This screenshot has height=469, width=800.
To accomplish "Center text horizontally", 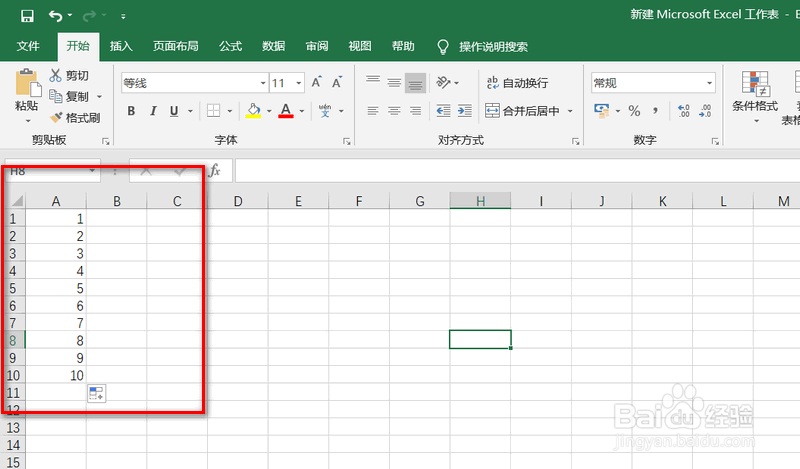I will click(x=394, y=111).
